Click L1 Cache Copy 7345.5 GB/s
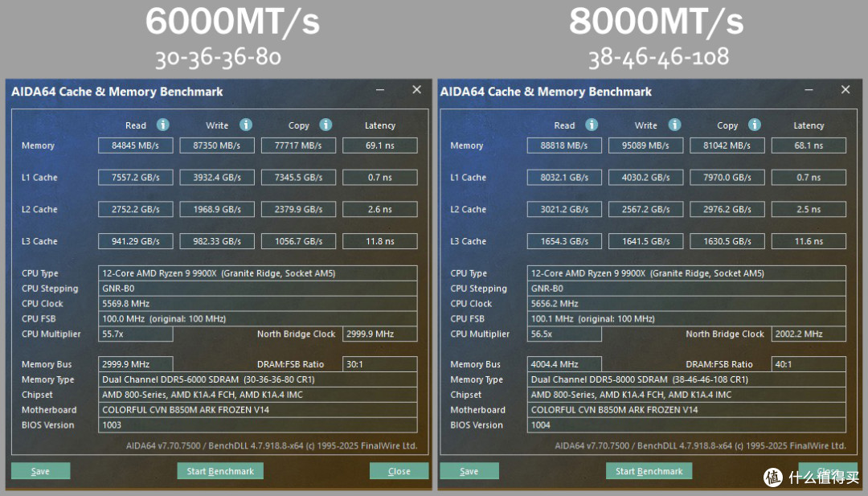Image resolution: width=868 pixels, height=496 pixels. 298,178
